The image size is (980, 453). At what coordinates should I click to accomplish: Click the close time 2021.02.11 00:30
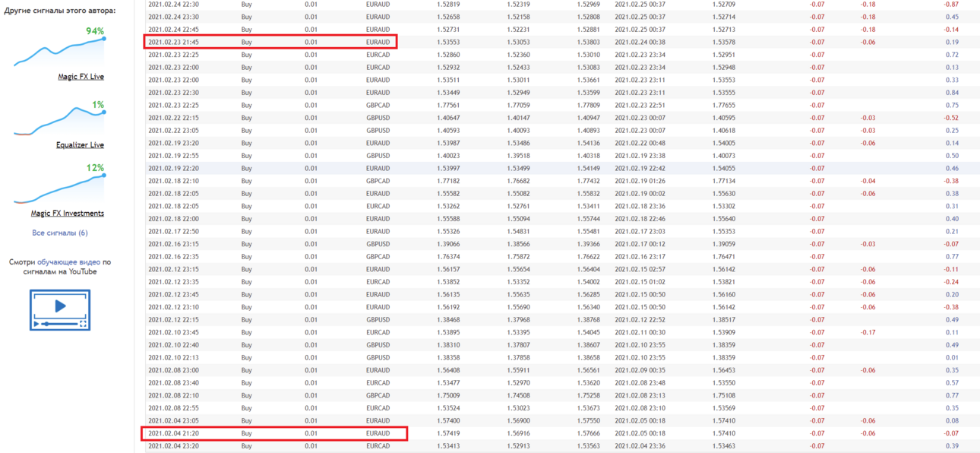pyautogui.click(x=640, y=332)
